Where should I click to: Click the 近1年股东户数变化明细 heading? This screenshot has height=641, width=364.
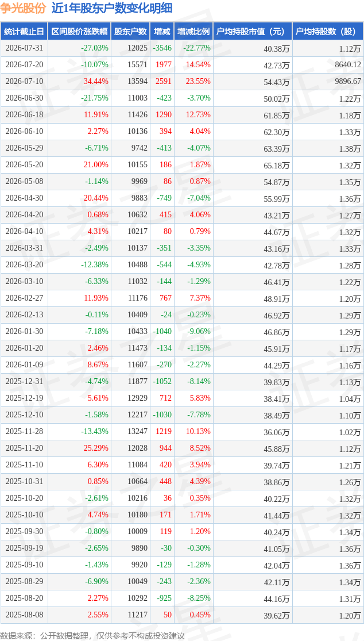click(112, 8)
